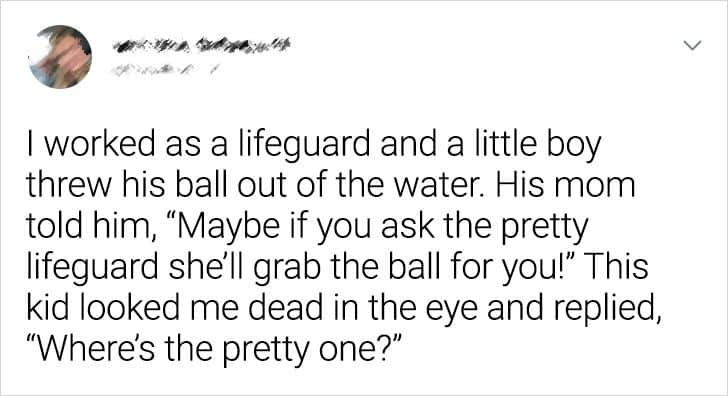Click the line beginning "told him"
The image size is (728, 396).
pos(307,227)
